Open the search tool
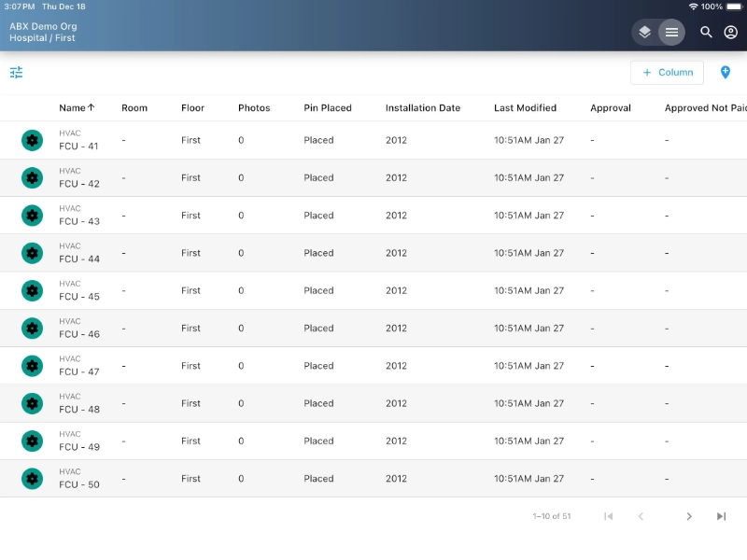The height and width of the screenshot is (560, 747). (x=706, y=32)
